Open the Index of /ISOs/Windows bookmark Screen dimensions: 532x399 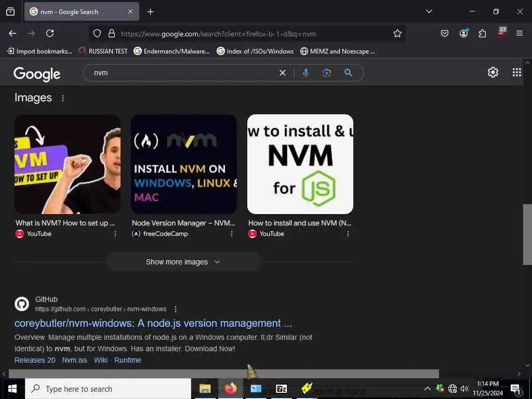pyautogui.click(x=255, y=51)
